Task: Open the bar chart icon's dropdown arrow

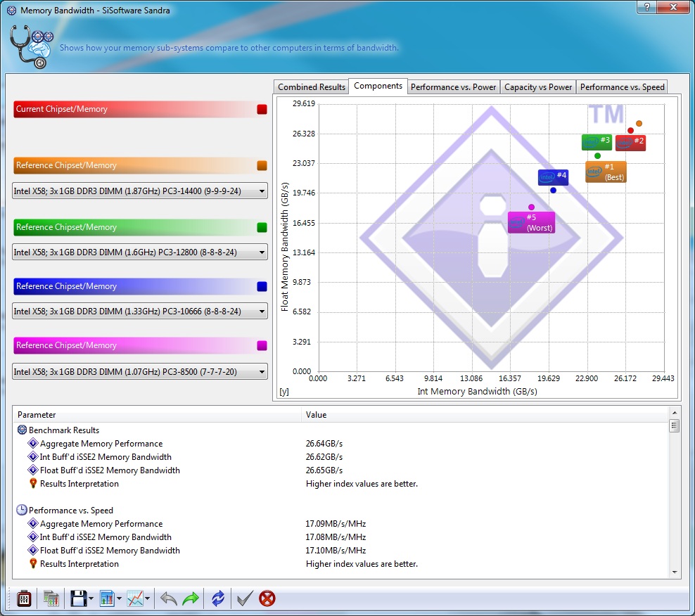Action: point(119,598)
